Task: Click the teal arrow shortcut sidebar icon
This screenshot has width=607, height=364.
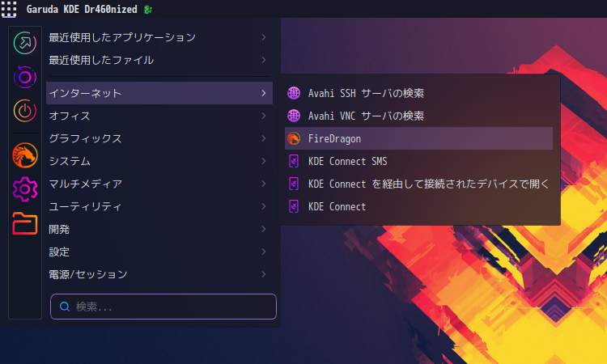Action: (25, 43)
